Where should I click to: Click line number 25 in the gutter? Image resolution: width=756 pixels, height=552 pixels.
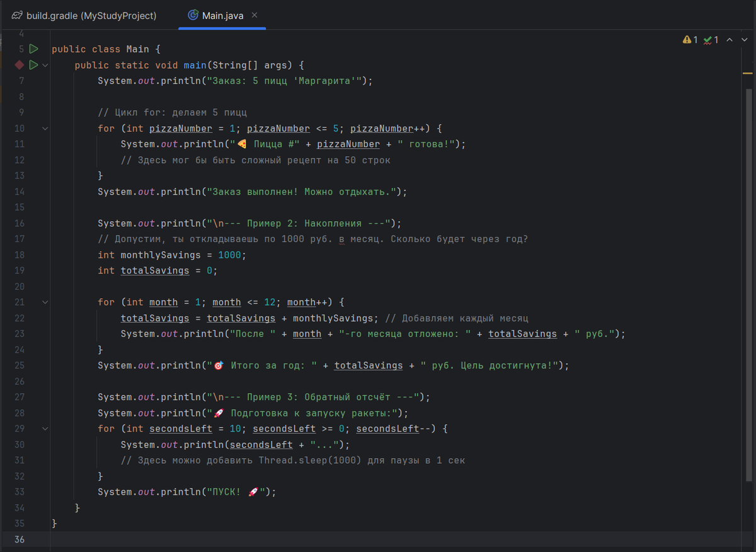(x=19, y=365)
